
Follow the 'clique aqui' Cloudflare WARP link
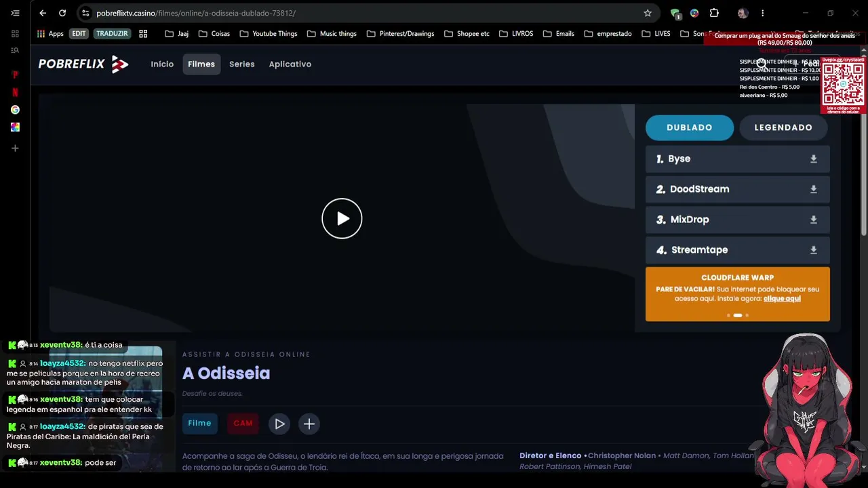coord(782,298)
